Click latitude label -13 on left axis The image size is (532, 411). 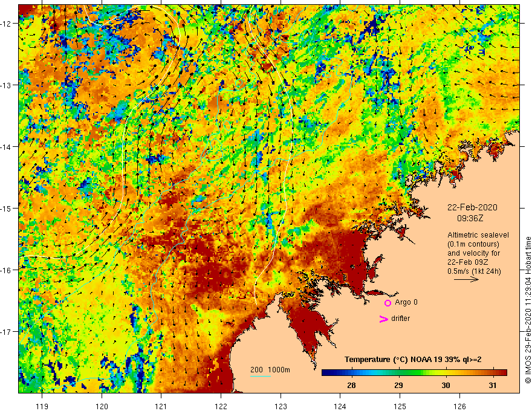(x=7, y=85)
